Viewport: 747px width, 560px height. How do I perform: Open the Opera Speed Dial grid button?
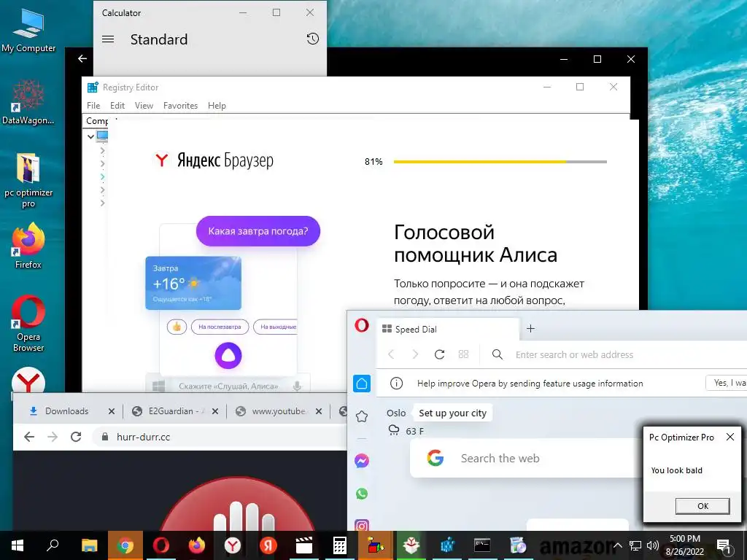coord(463,354)
